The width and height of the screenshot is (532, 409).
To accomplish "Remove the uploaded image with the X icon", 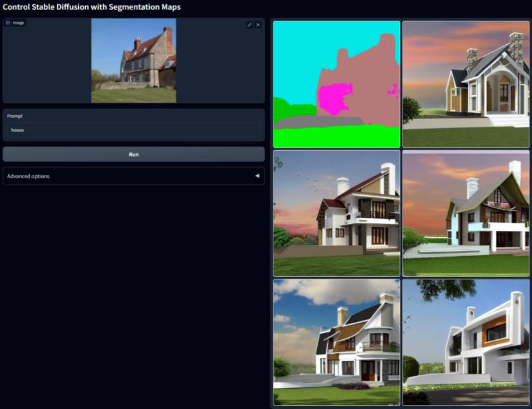I will coord(258,25).
